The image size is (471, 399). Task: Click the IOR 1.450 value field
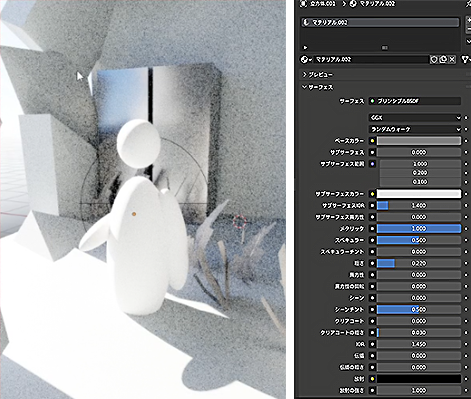click(419, 344)
